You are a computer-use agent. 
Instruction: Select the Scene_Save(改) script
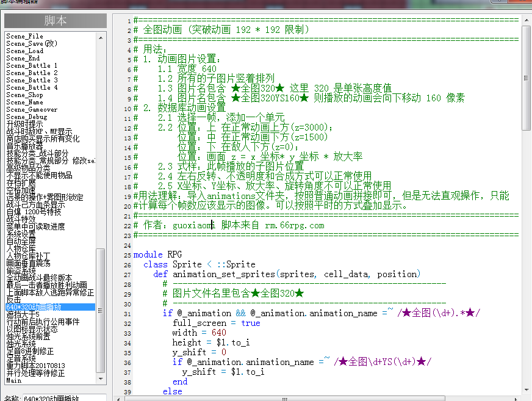(x=32, y=43)
